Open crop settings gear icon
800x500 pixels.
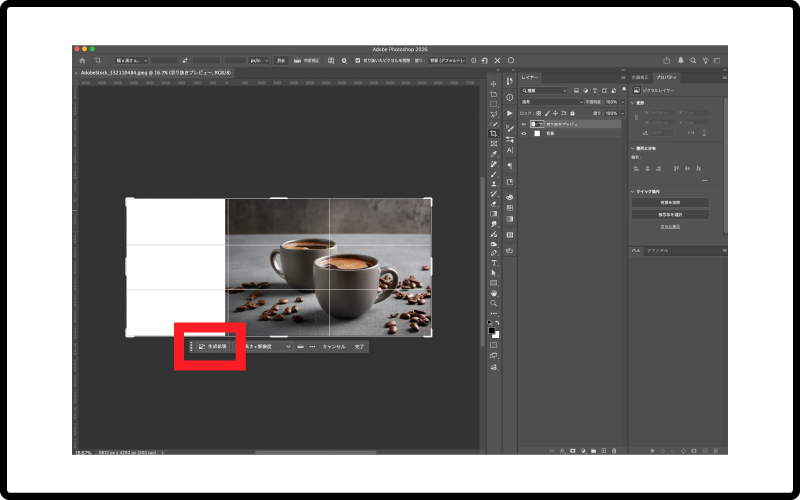[343, 60]
